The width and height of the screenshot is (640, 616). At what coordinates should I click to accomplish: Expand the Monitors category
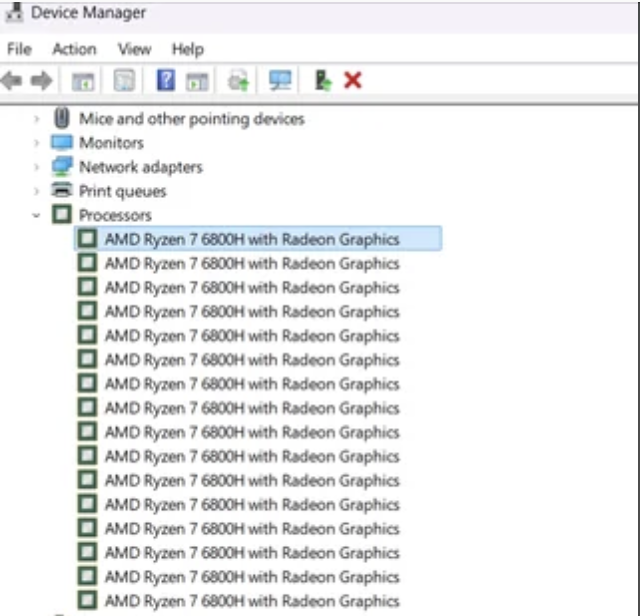point(36,143)
